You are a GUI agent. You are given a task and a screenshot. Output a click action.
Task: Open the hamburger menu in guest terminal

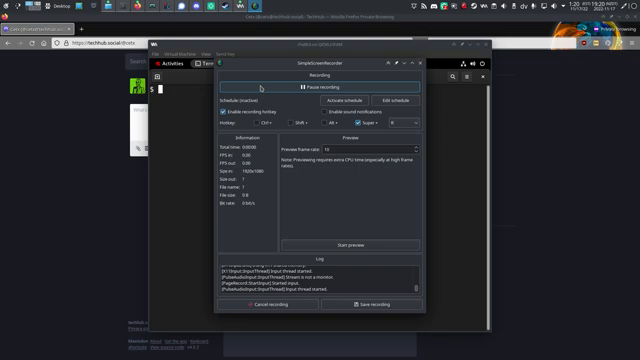pyautogui.click(x=467, y=77)
